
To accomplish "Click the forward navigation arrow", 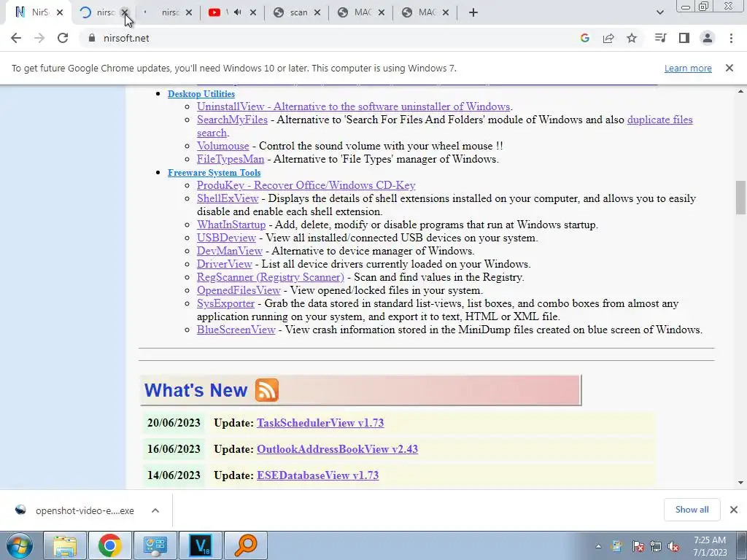I will (x=39, y=38).
